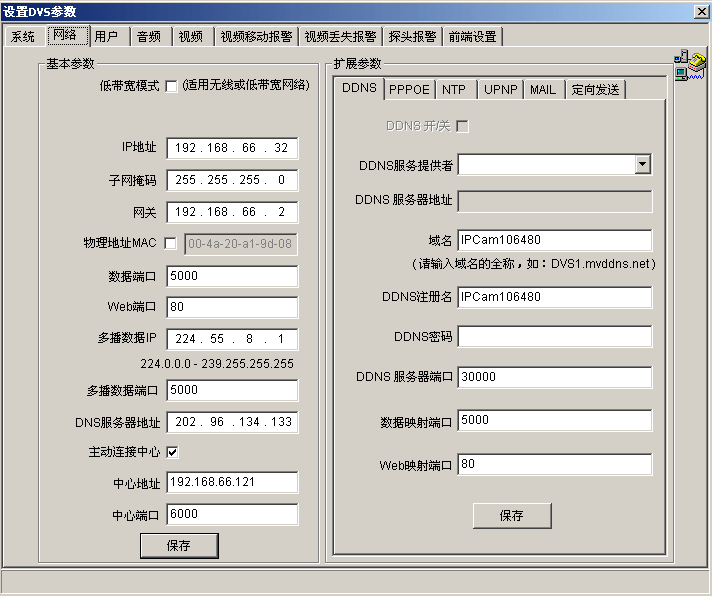Toggle the 物理地址MAC checkbox
Image resolution: width=712 pixels, height=596 pixels.
click(x=171, y=243)
